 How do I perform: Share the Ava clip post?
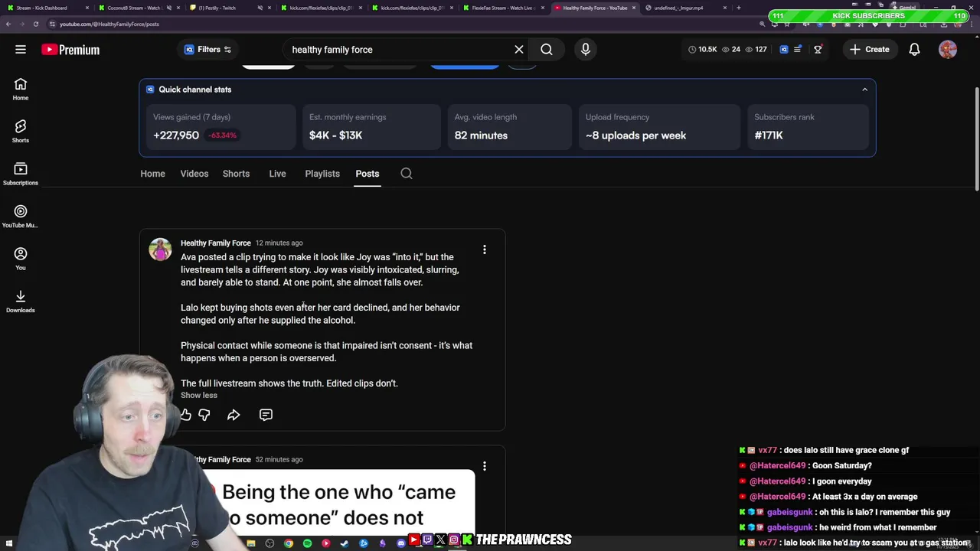click(234, 415)
